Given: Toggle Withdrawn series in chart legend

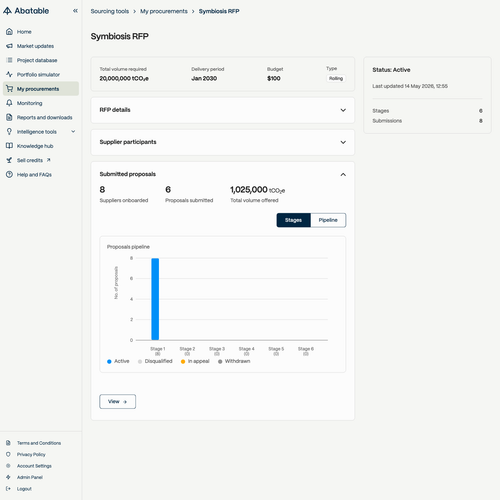Looking at the screenshot, I should (x=234, y=361).
